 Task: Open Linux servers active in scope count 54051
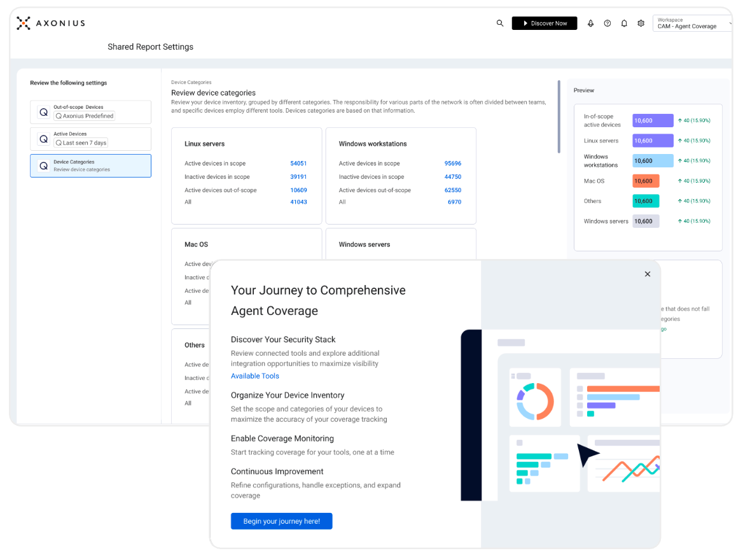click(298, 163)
